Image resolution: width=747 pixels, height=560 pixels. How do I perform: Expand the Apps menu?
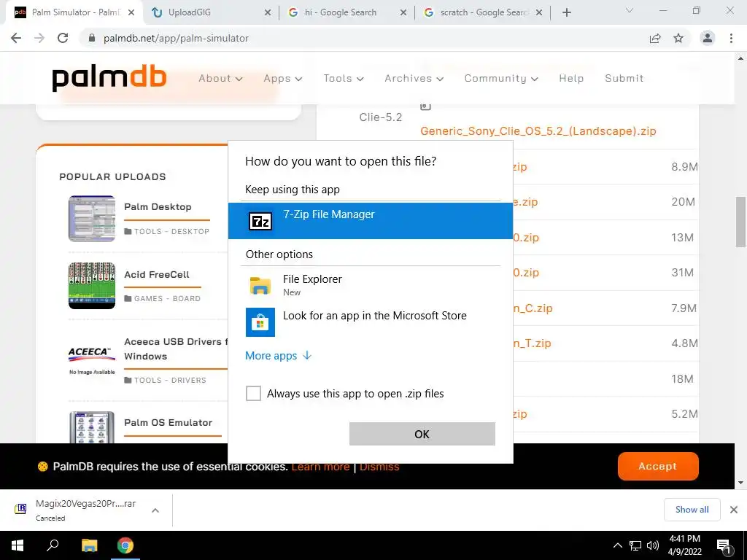(283, 79)
